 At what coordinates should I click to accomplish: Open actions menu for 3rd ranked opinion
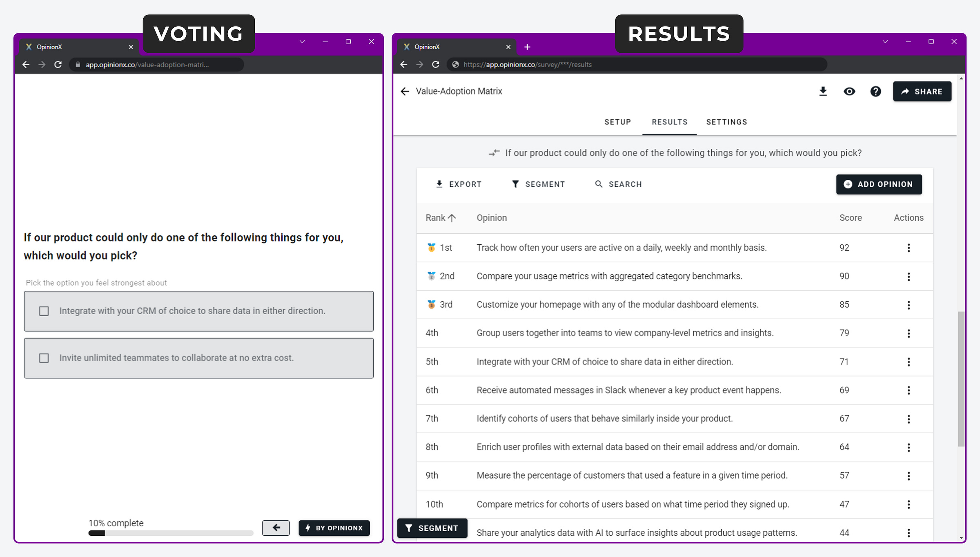(x=909, y=305)
